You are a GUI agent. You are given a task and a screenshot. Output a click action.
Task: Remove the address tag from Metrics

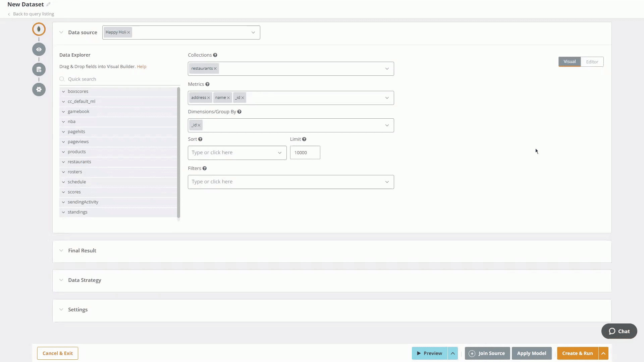pos(209,98)
